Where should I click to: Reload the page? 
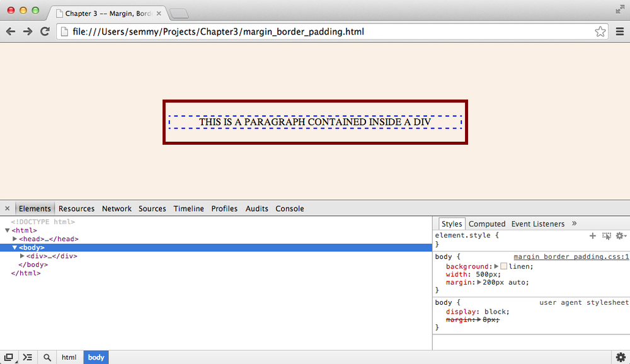[43, 31]
